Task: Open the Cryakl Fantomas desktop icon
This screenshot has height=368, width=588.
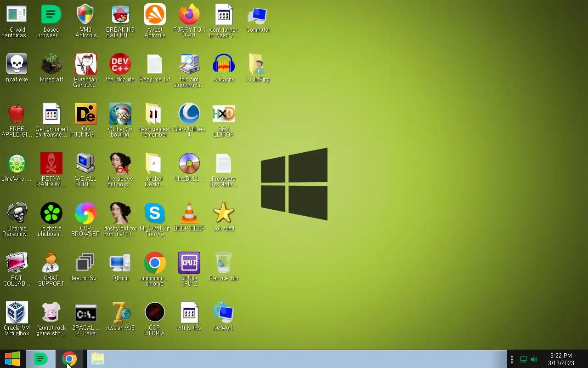Action: click(x=17, y=15)
